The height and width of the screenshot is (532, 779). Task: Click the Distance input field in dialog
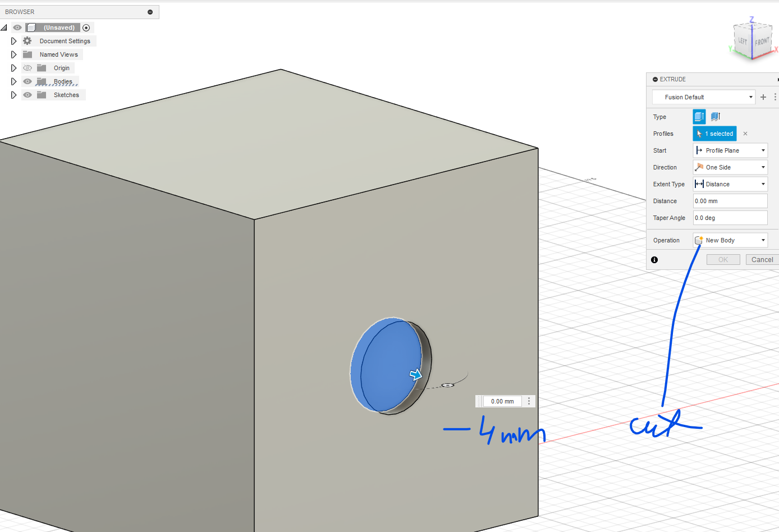[730, 201]
